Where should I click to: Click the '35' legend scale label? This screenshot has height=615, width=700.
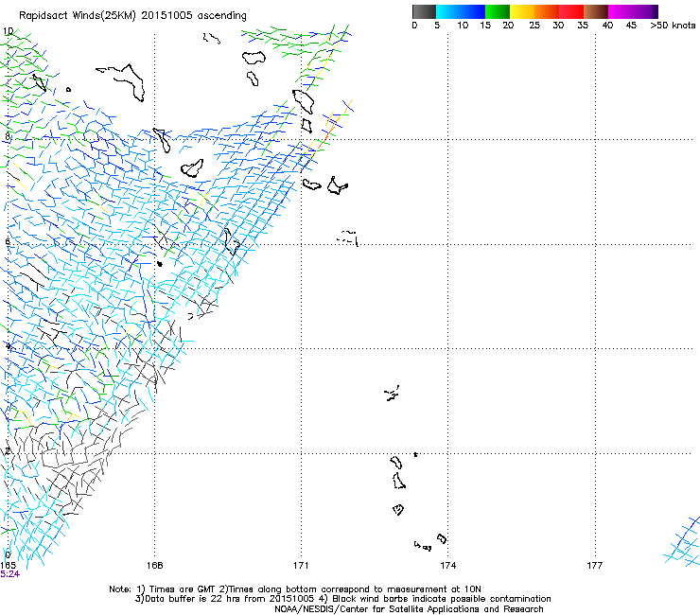click(x=583, y=26)
